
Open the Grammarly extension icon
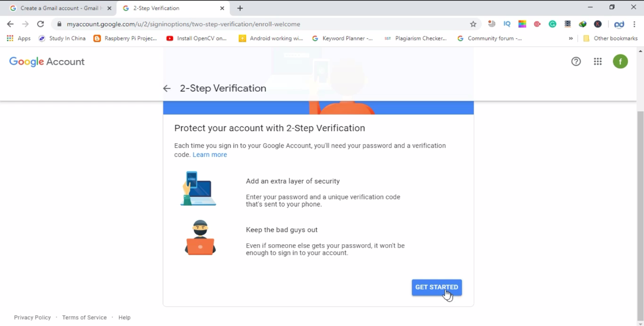(x=552, y=24)
